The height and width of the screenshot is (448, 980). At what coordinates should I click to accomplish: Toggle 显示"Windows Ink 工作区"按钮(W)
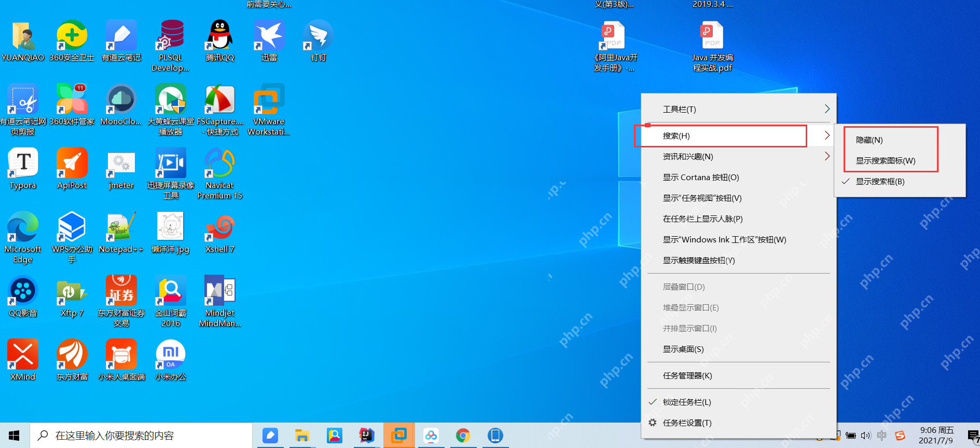[x=739, y=240]
